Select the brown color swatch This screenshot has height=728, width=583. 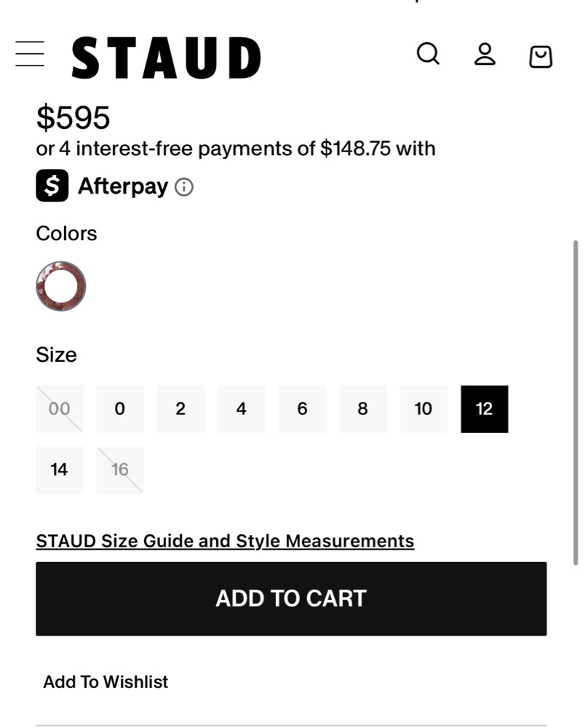(61, 286)
